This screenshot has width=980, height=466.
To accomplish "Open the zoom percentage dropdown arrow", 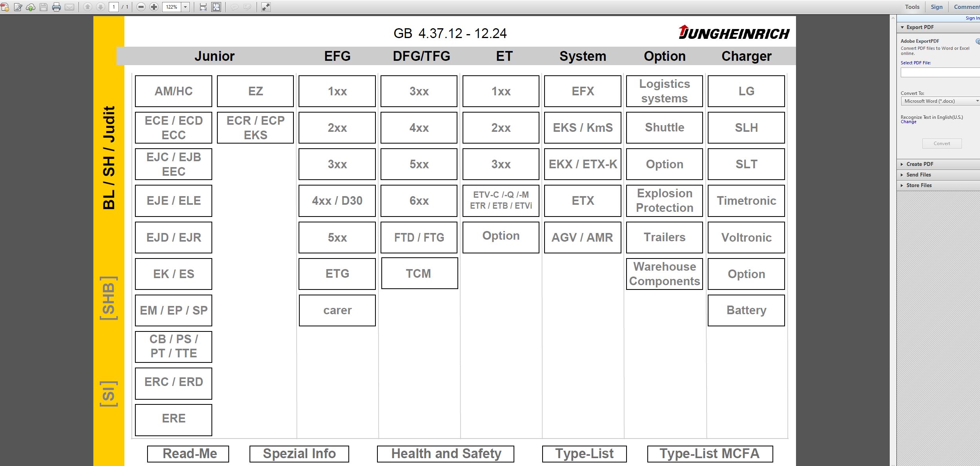I will pos(186,7).
